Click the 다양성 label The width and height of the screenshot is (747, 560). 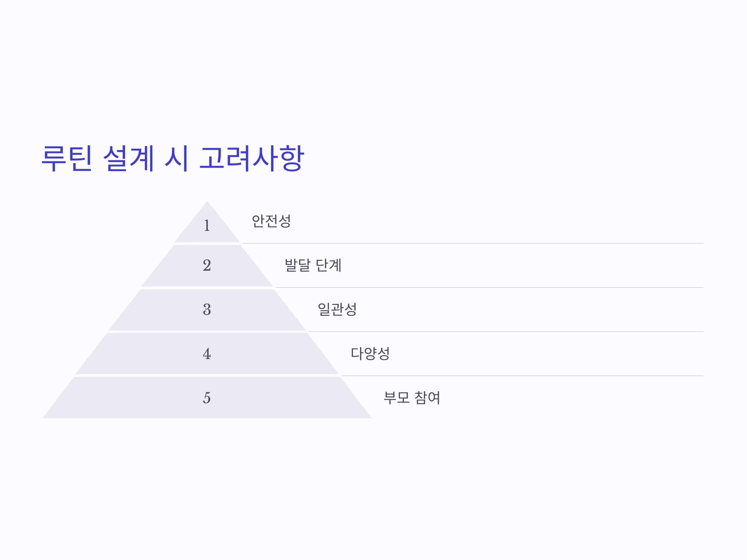tap(370, 353)
